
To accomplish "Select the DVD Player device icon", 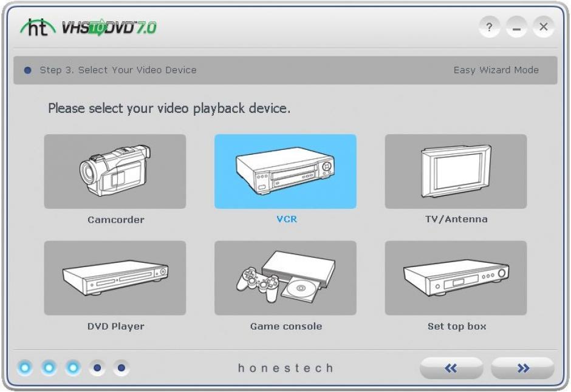I will (x=115, y=278).
